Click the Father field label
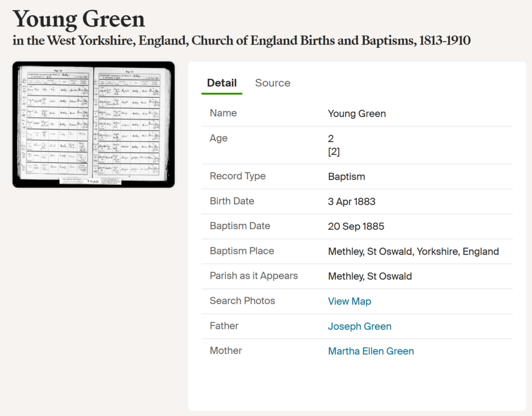The width and height of the screenshot is (532, 416). [224, 326]
